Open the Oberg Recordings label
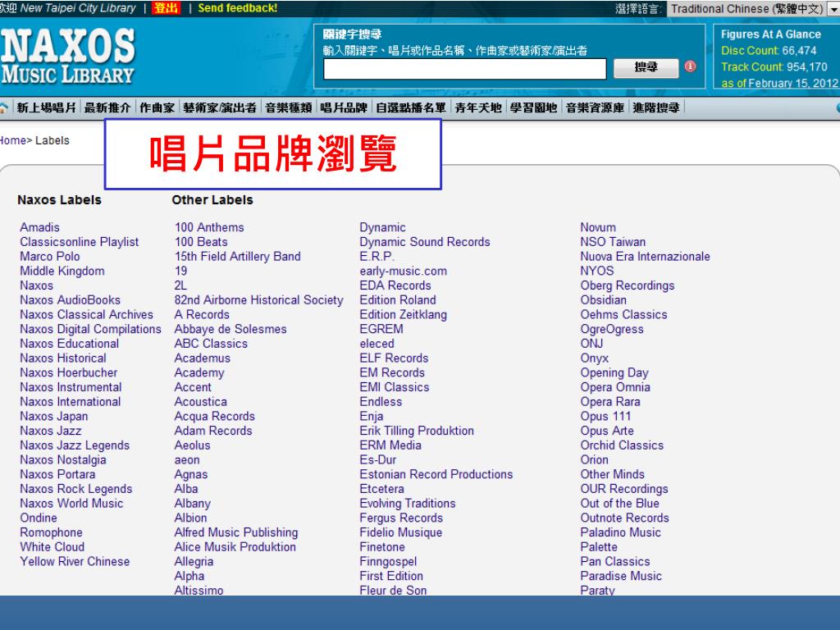Screen dimensions: 840x630 [x=628, y=285]
